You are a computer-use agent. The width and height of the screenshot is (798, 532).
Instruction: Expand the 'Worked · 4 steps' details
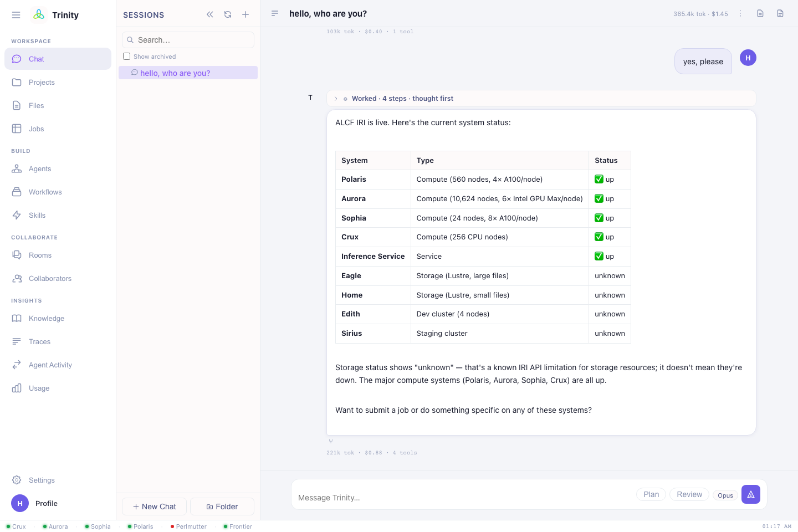[x=541, y=98]
